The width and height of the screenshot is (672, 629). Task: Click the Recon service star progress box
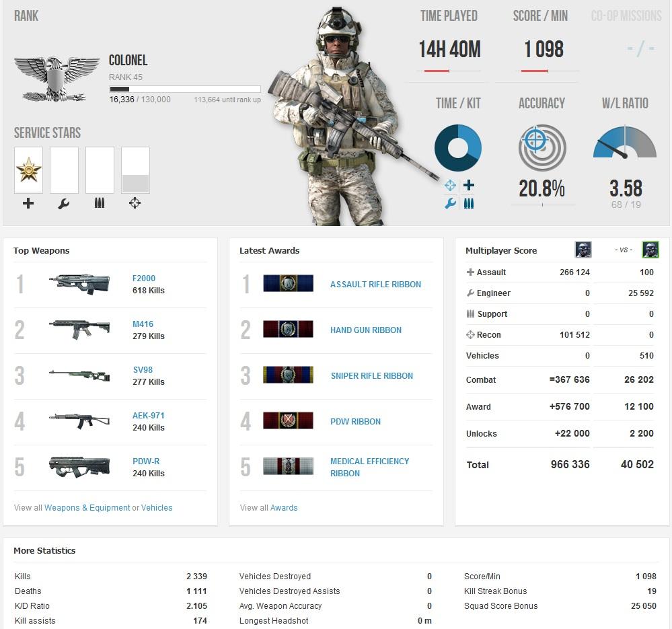coord(135,170)
